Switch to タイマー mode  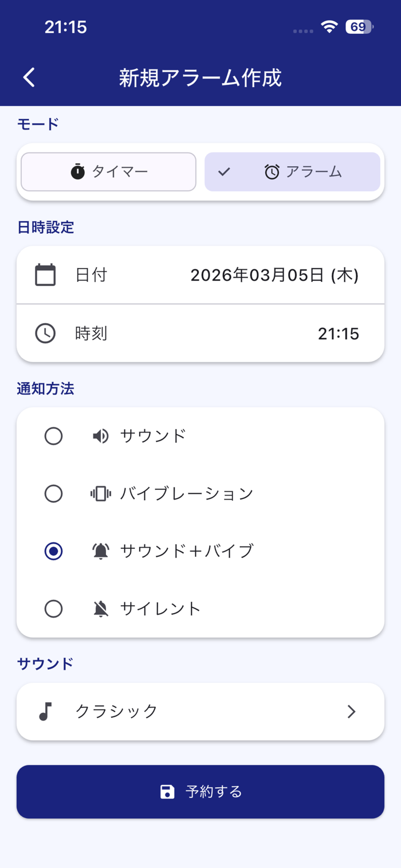point(109,171)
